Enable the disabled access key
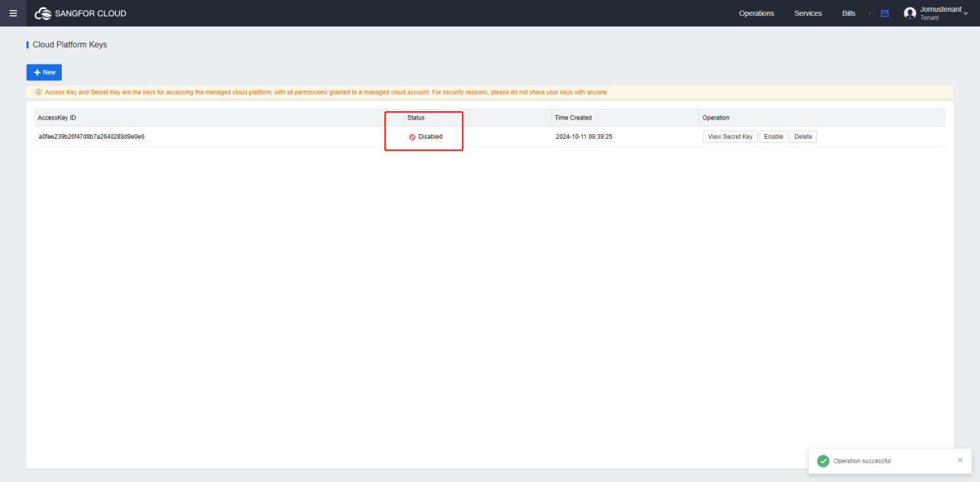Screen dimensions: 980x482 pos(773,137)
